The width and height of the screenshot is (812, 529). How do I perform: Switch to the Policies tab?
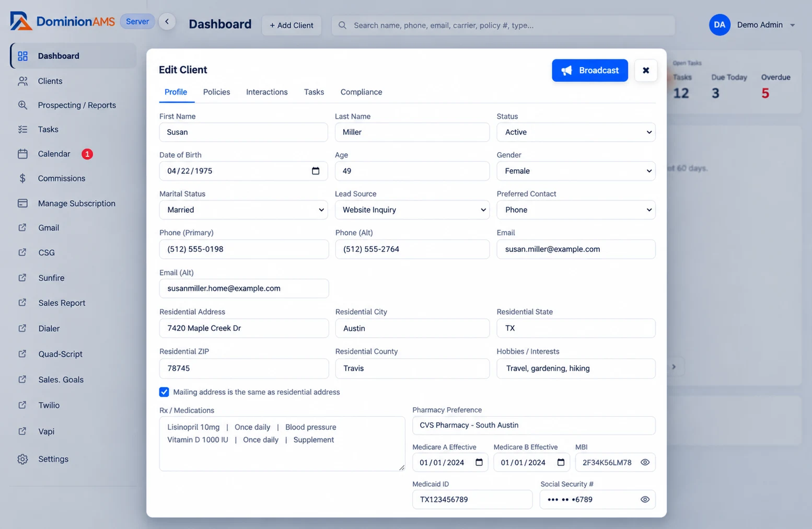coord(217,92)
